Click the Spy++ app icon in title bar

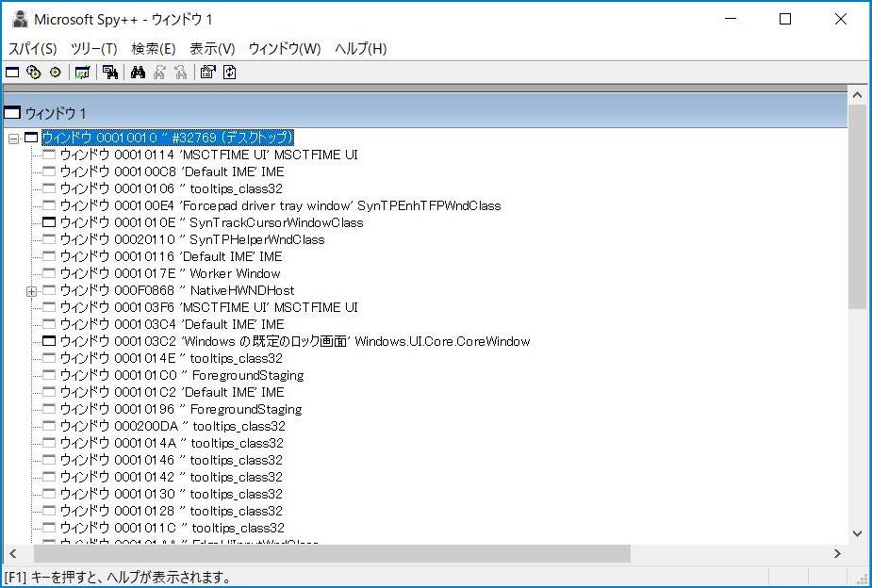20,19
